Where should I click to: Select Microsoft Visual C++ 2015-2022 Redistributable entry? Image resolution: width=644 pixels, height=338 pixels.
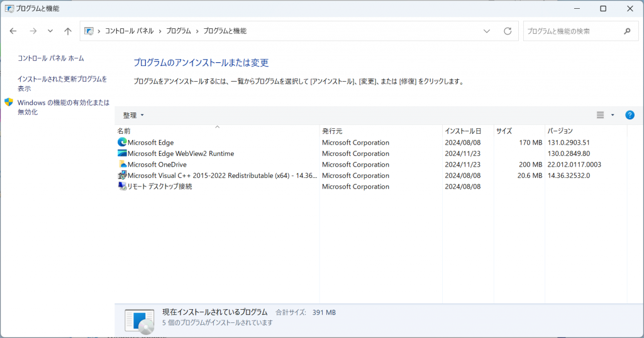click(222, 175)
